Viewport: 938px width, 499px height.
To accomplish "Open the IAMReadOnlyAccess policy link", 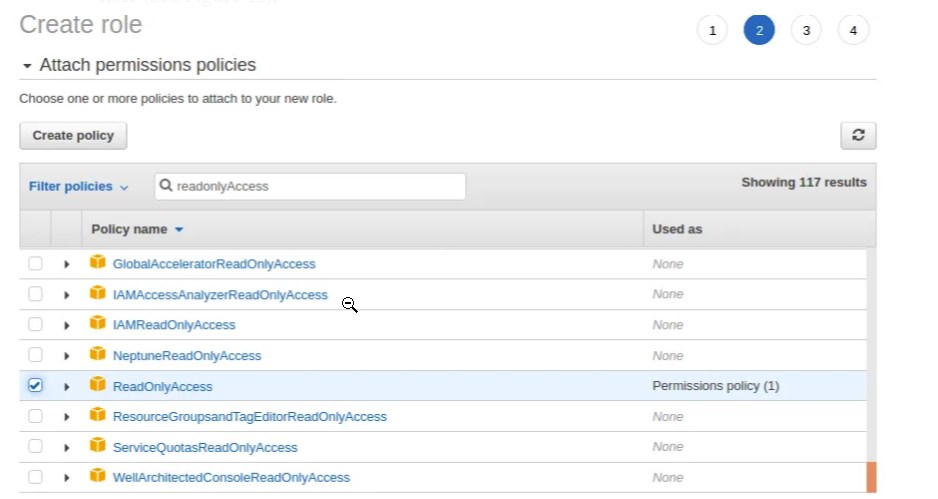I will pos(174,325).
